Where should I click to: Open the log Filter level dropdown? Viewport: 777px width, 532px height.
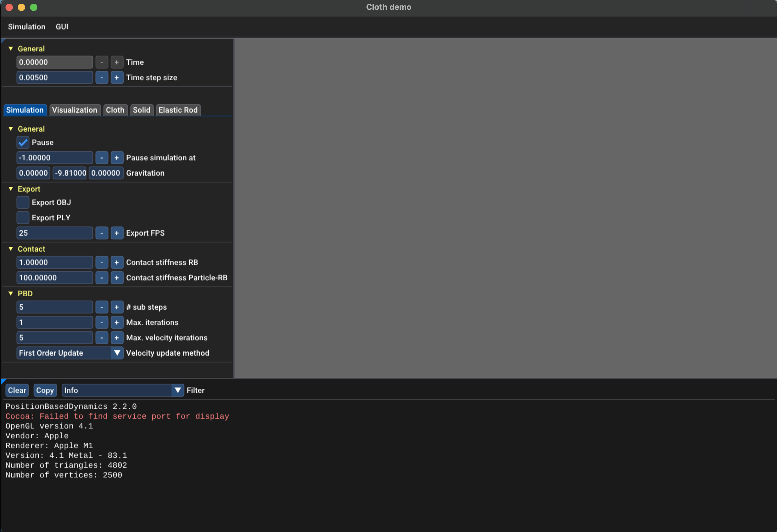pyautogui.click(x=178, y=390)
